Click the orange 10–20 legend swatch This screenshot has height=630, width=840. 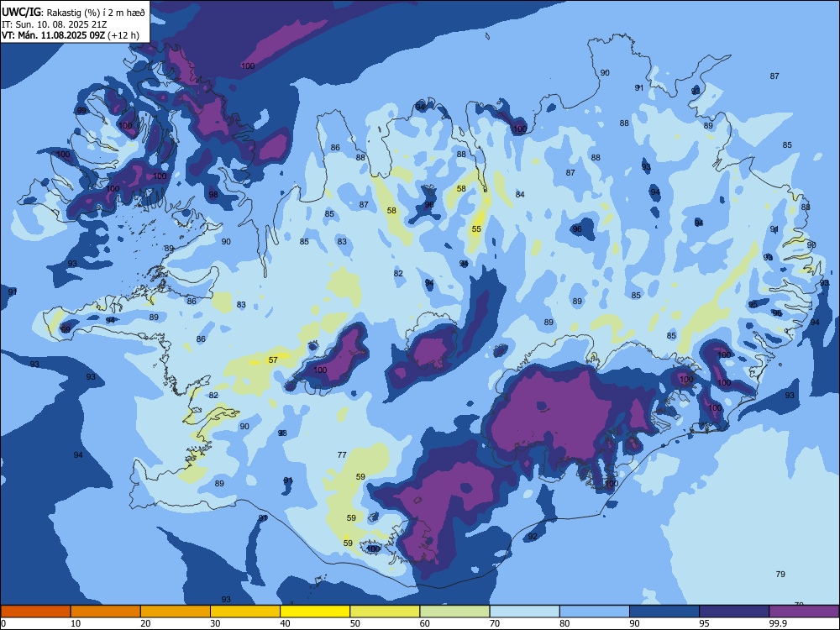pos(106,612)
